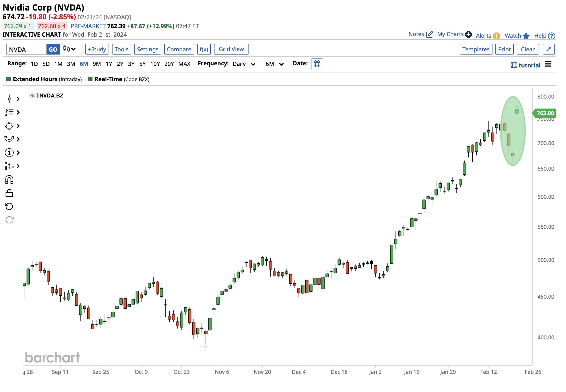Click the green NVDA.BZ color swatch
The image size is (566, 392).
(x=38, y=96)
